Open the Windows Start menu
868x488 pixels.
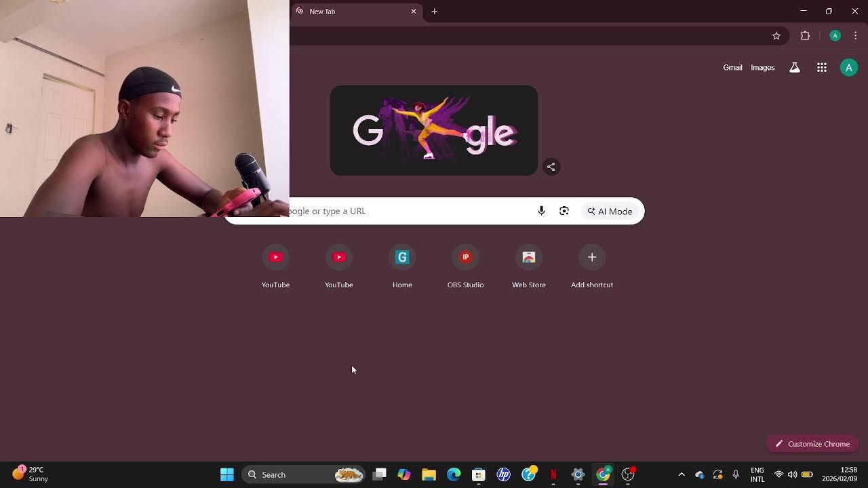[227, 474]
